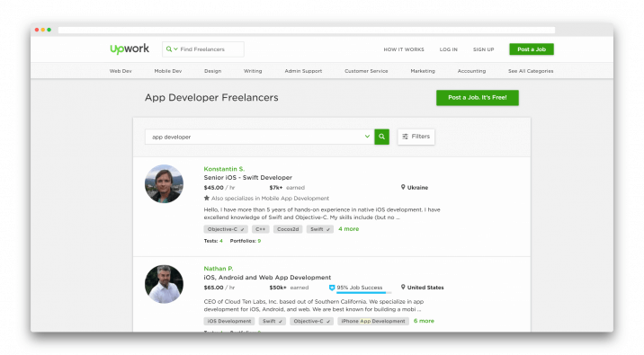Click the green search magnifier button

tap(381, 137)
